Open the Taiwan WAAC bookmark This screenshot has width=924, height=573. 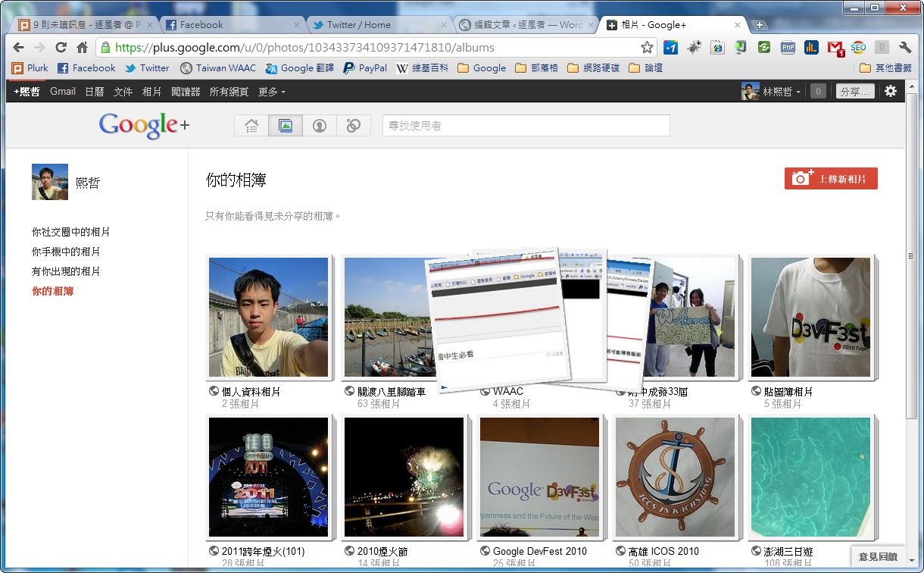click(x=218, y=68)
